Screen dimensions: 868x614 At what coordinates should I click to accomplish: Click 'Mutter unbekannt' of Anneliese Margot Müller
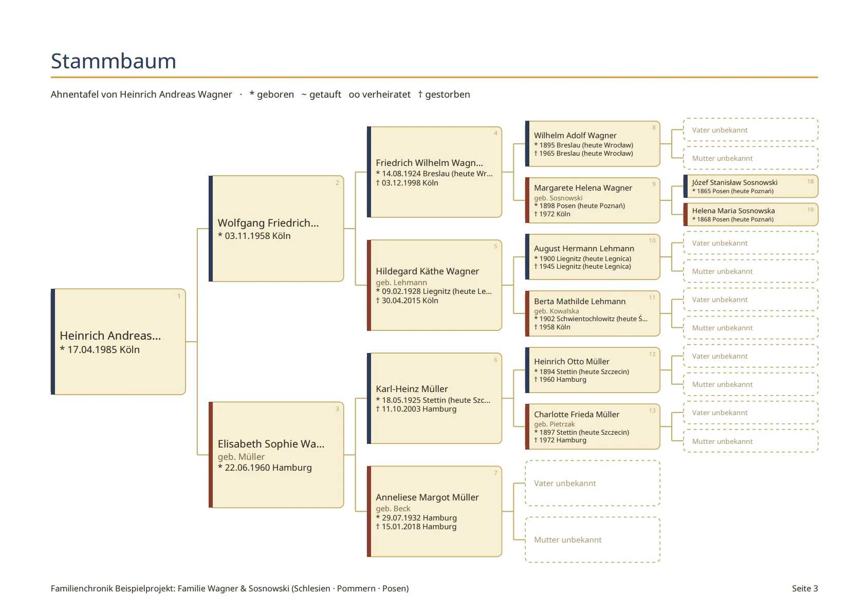pyautogui.click(x=593, y=539)
